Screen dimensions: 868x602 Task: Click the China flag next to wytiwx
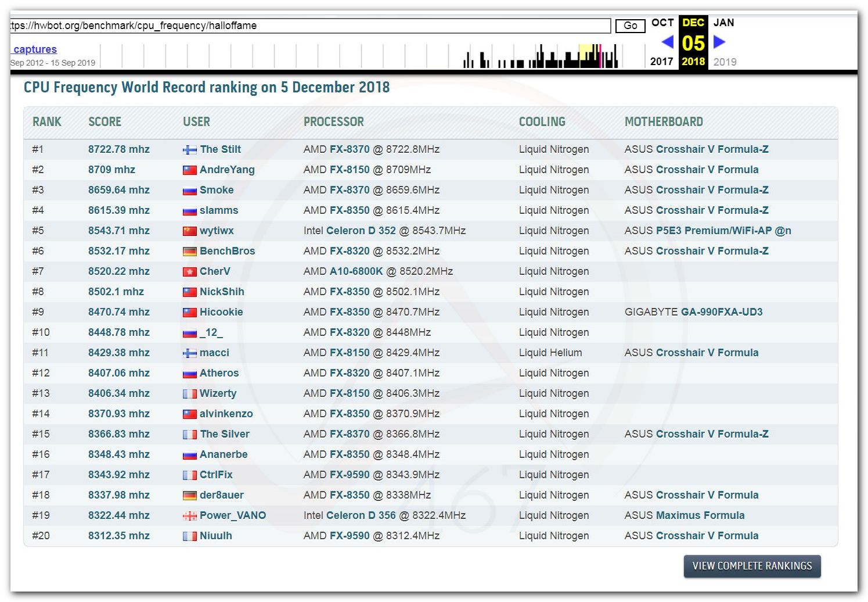189,231
